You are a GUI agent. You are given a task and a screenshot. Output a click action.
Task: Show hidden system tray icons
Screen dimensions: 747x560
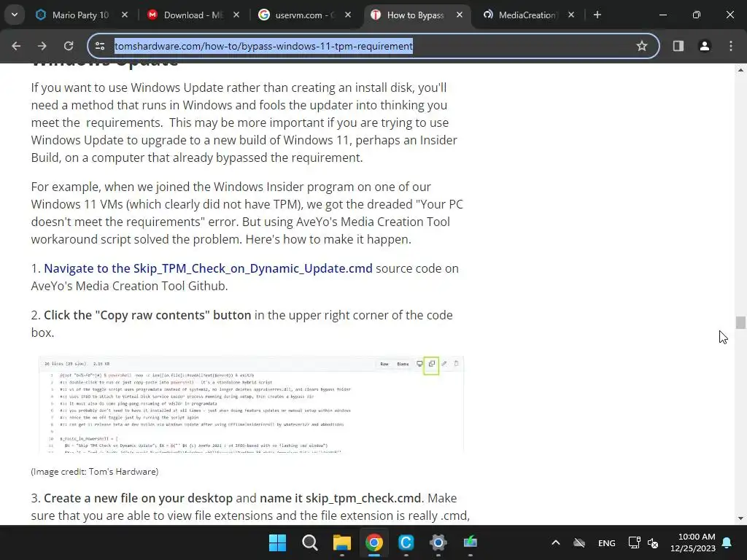[555, 542]
